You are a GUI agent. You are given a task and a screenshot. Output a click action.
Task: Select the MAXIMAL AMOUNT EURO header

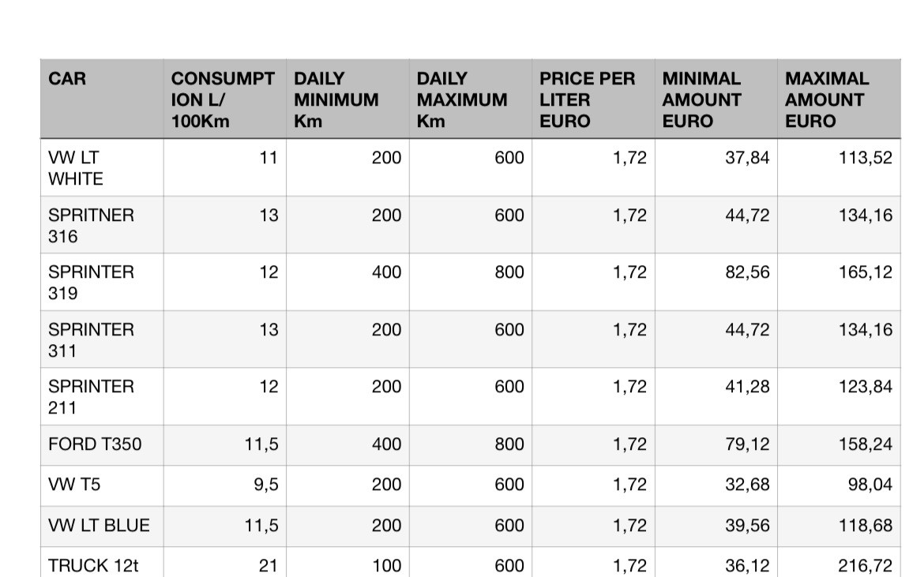pos(839,99)
